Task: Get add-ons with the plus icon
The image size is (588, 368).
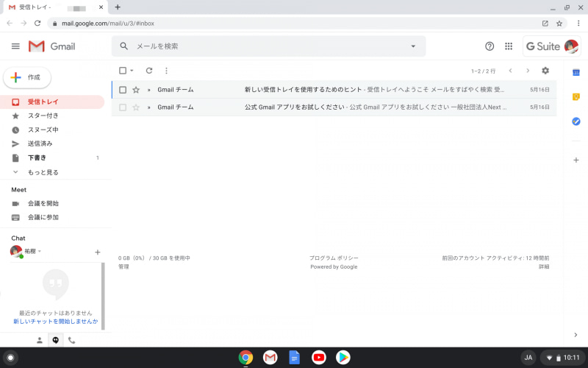Action: pyautogui.click(x=576, y=160)
